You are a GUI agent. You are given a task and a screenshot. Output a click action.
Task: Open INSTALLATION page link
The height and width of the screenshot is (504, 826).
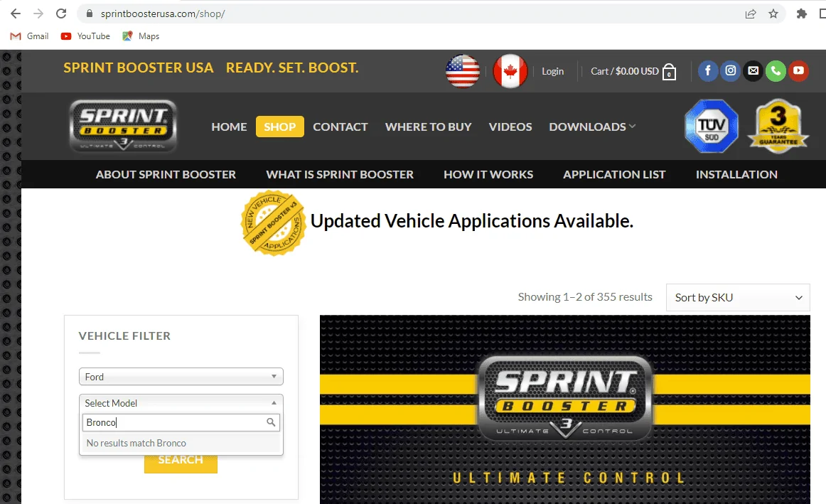tap(736, 174)
